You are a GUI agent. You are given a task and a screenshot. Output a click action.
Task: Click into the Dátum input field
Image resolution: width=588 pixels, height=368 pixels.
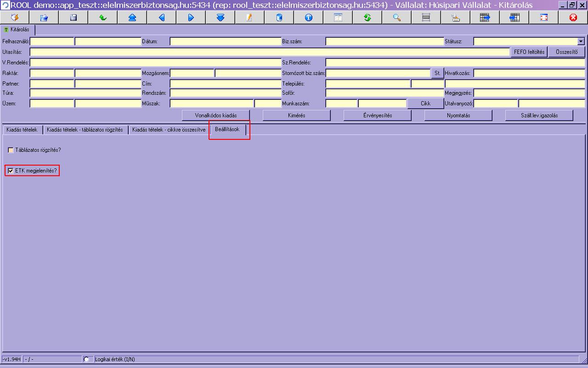pos(226,41)
